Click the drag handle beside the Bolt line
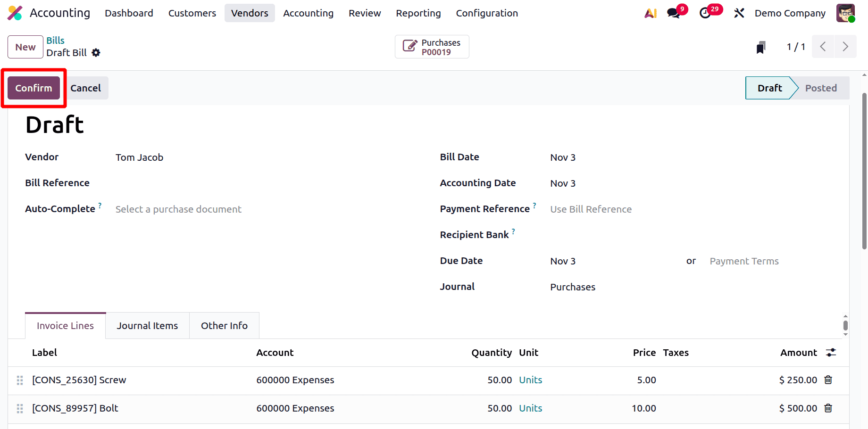Image resolution: width=868 pixels, height=429 pixels. pyautogui.click(x=19, y=408)
